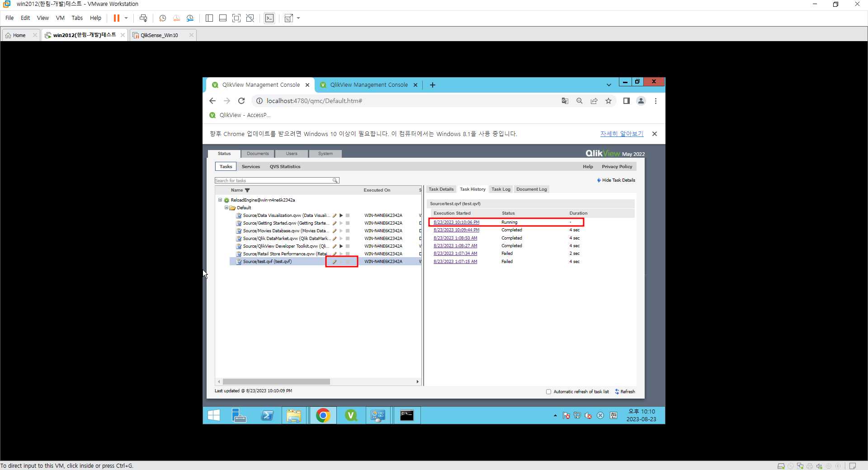
Task: Click the search magnifier beside the task filter
Action: tap(335, 180)
